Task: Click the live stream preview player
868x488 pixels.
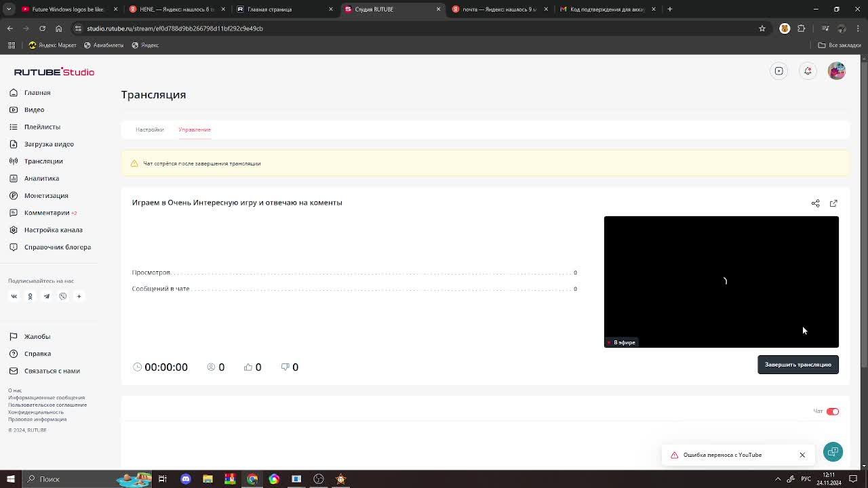Action: 722,282
